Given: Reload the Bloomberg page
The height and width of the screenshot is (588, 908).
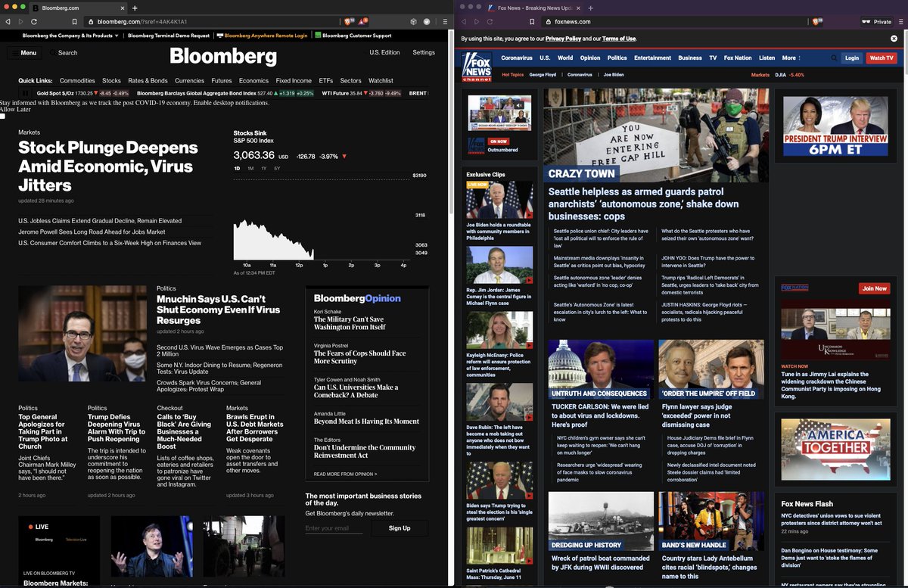Looking at the screenshot, I should tap(34, 22).
